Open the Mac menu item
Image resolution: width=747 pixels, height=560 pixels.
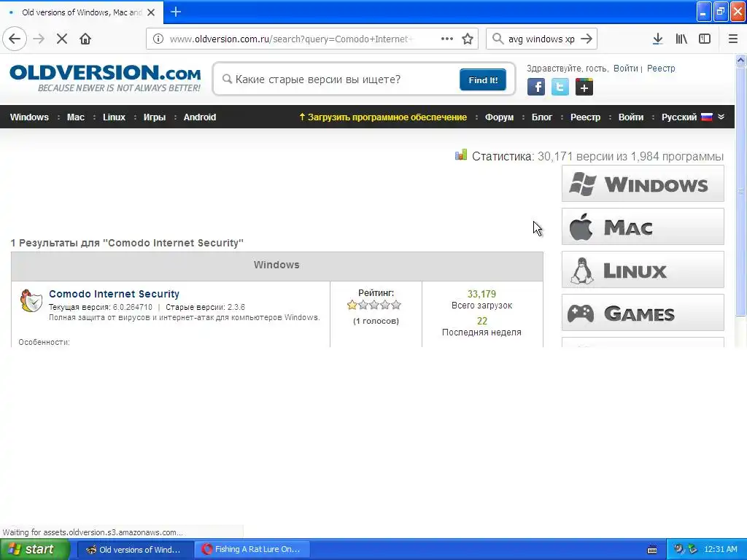pyautogui.click(x=75, y=117)
